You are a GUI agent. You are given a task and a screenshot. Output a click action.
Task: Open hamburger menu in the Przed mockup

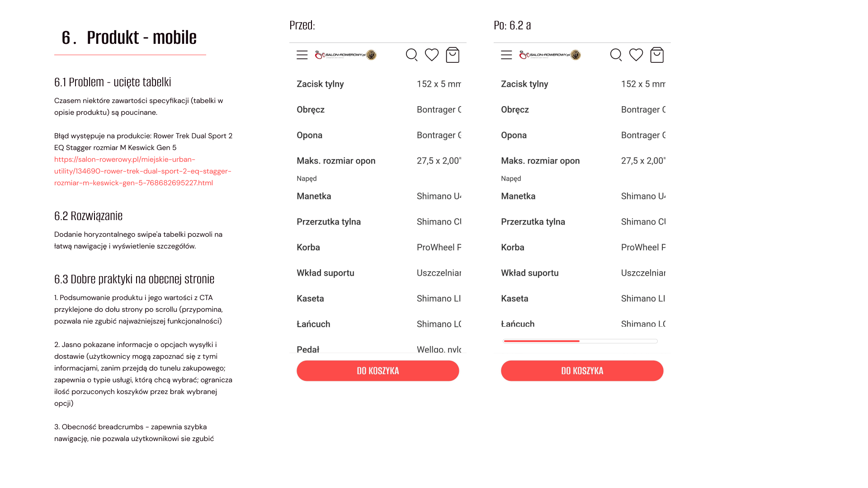pos(302,55)
